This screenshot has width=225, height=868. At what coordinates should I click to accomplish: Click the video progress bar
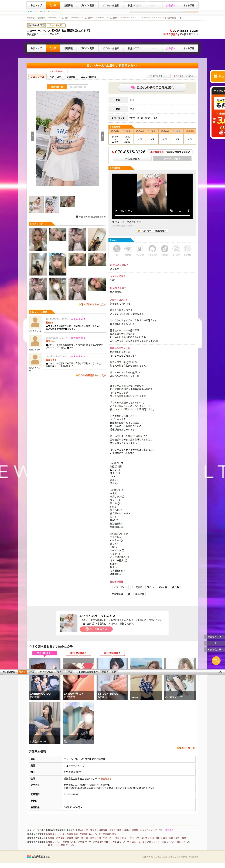click(152, 216)
